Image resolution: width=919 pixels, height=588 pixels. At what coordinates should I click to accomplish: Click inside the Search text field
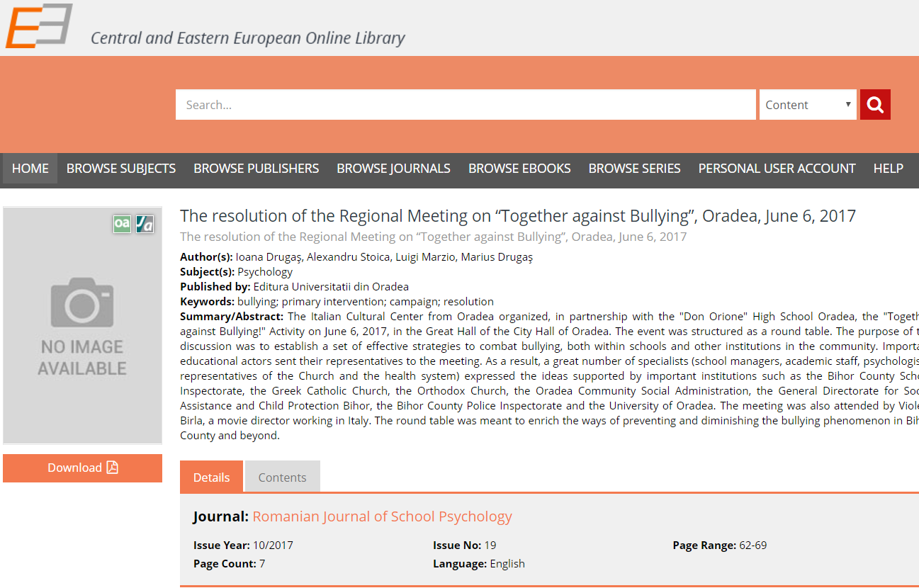[x=465, y=105]
